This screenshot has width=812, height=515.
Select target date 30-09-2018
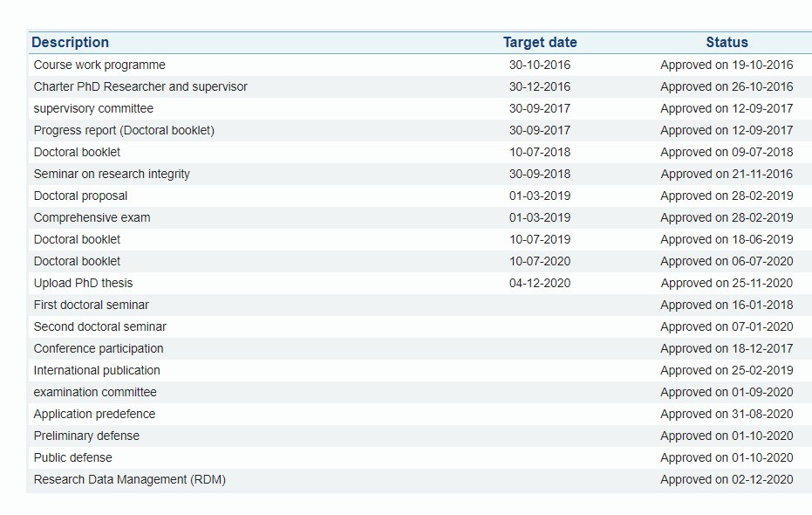tap(540, 174)
